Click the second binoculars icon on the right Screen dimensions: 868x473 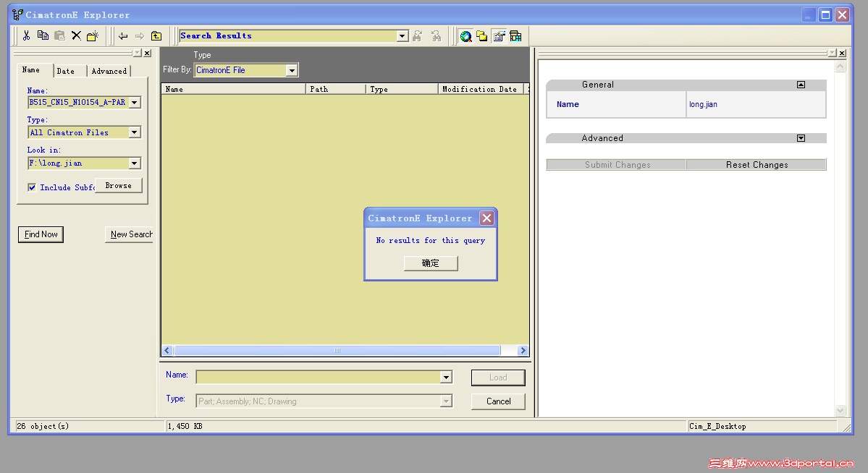tap(437, 36)
